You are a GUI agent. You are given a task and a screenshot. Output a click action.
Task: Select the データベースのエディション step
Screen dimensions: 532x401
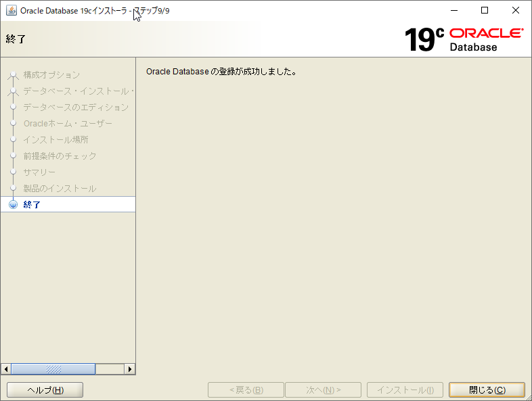point(76,107)
